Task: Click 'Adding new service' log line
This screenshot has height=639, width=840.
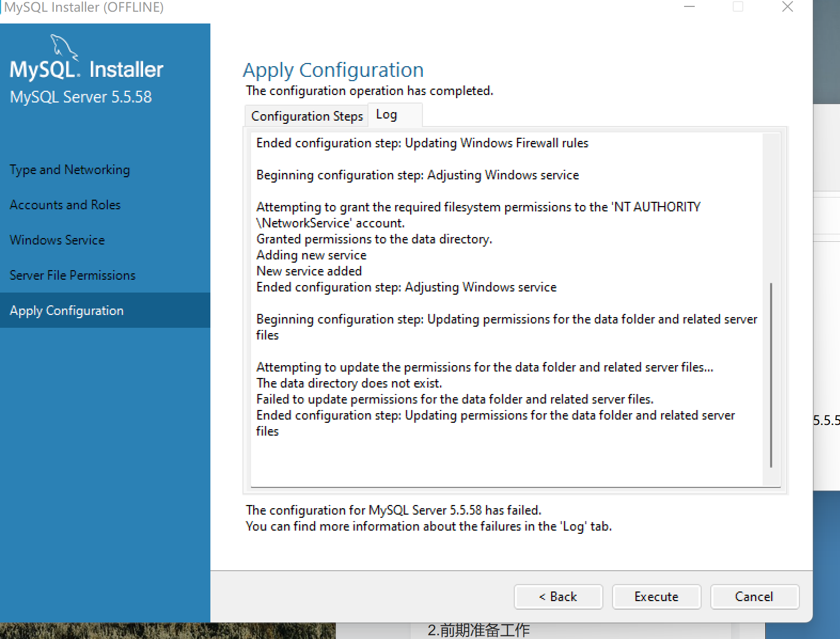Action: pyautogui.click(x=311, y=255)
